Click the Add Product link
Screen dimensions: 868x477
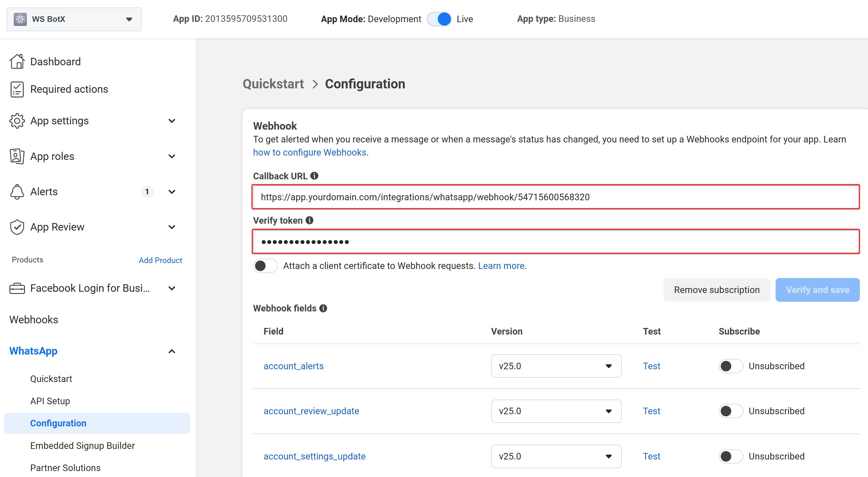[160, 260]
